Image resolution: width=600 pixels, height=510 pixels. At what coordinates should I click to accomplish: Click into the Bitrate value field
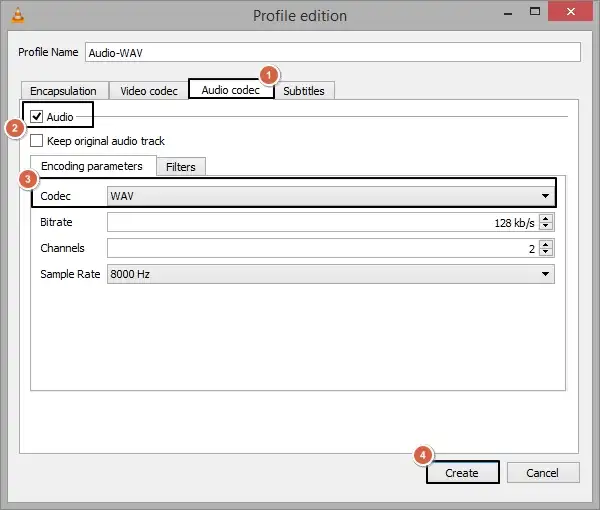tap(323, 222)
